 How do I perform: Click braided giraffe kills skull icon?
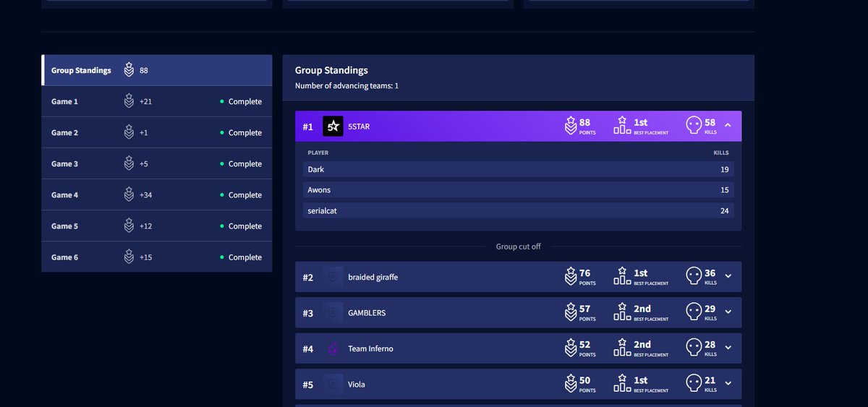694,276
